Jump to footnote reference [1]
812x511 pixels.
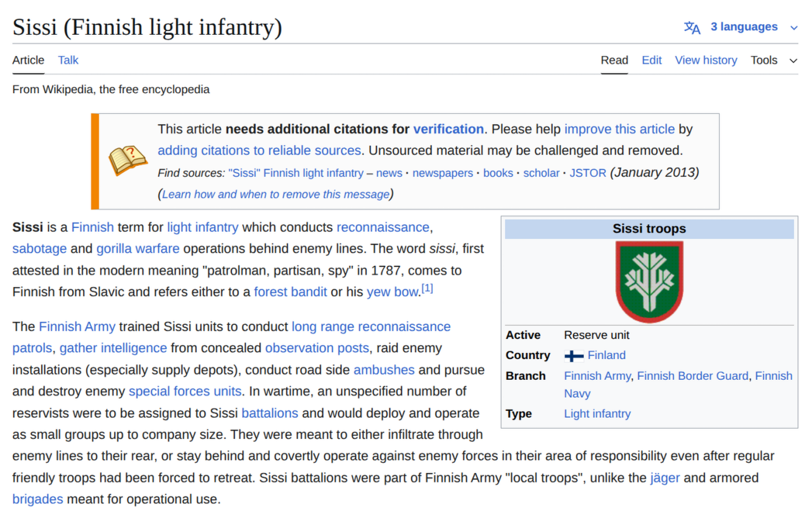[x=427, y=288]
